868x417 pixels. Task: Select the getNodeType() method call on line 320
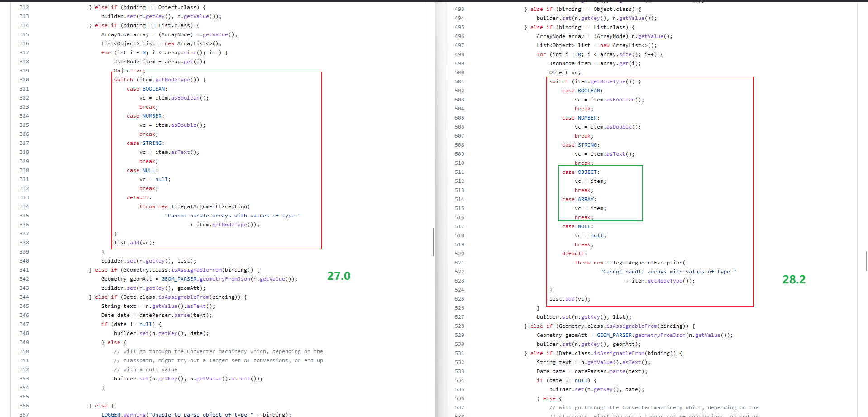click(x=172, y=80)
